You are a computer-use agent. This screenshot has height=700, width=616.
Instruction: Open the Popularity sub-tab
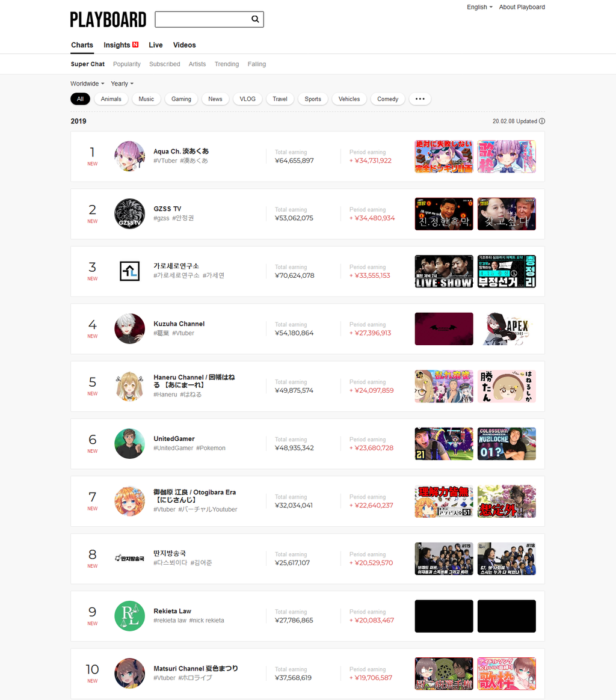point(127,64)
